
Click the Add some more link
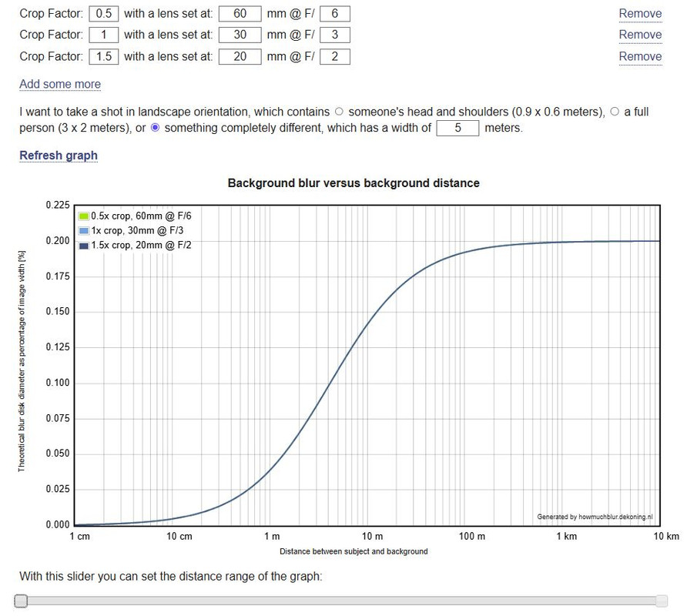pos(60,84)
